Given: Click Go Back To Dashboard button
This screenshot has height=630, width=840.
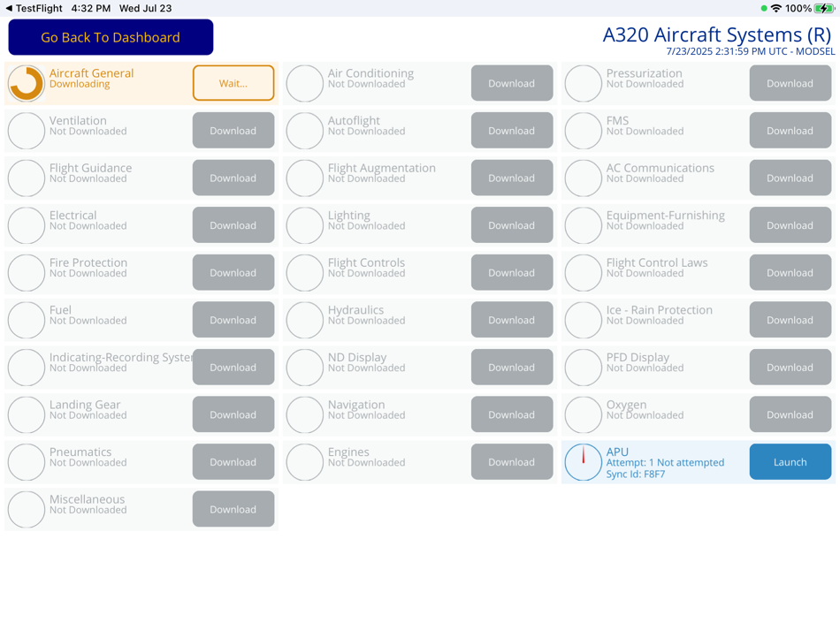Looking at the screenshot, I should [x=111, y=37].
